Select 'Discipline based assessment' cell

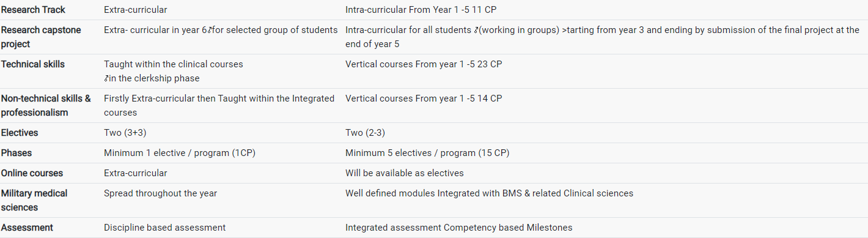(164, 228)
